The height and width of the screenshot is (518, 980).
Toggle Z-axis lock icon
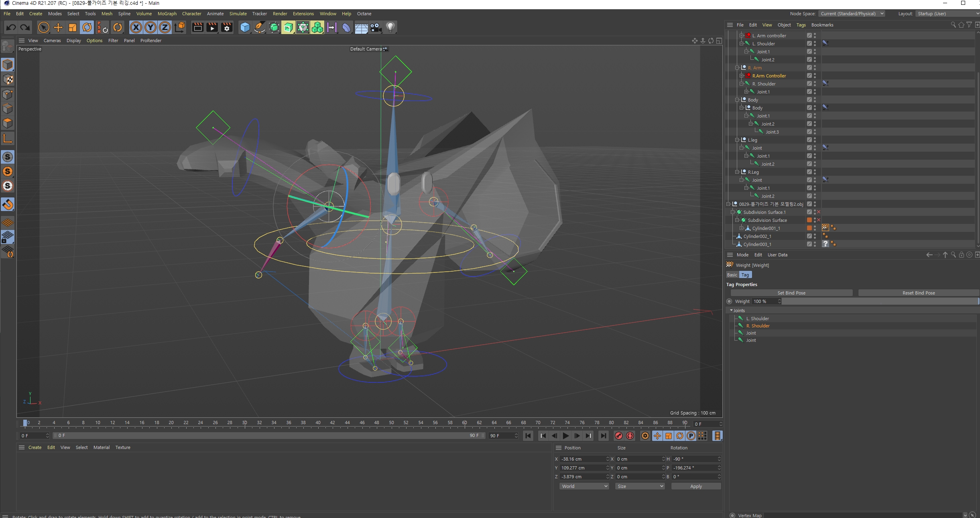point(165,27)
